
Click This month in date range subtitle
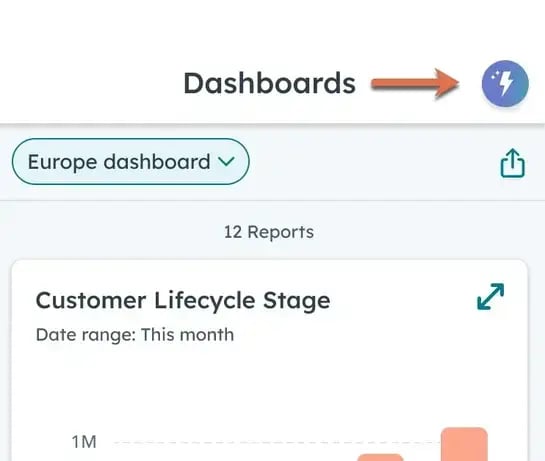(187, 335)
